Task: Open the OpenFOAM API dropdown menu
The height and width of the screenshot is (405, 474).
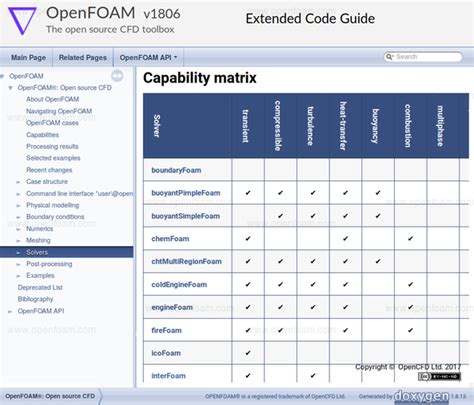Action: [x=148, y=58]
